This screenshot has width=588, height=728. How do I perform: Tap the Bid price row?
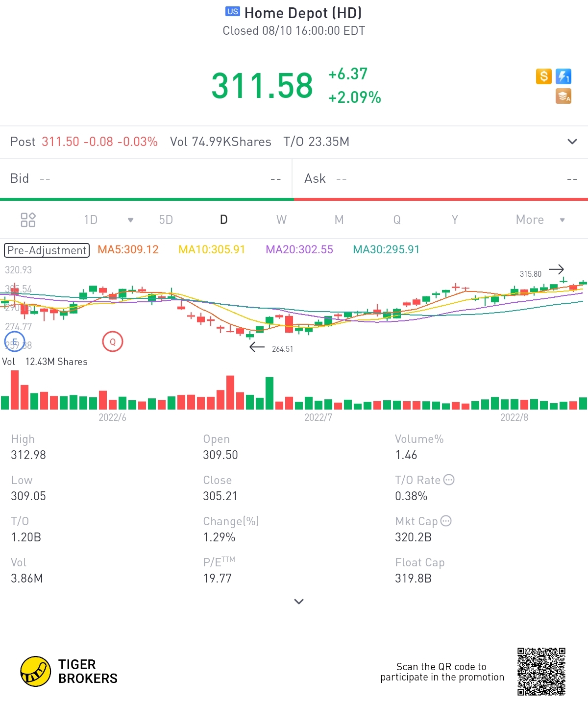[x=146, y=178]
